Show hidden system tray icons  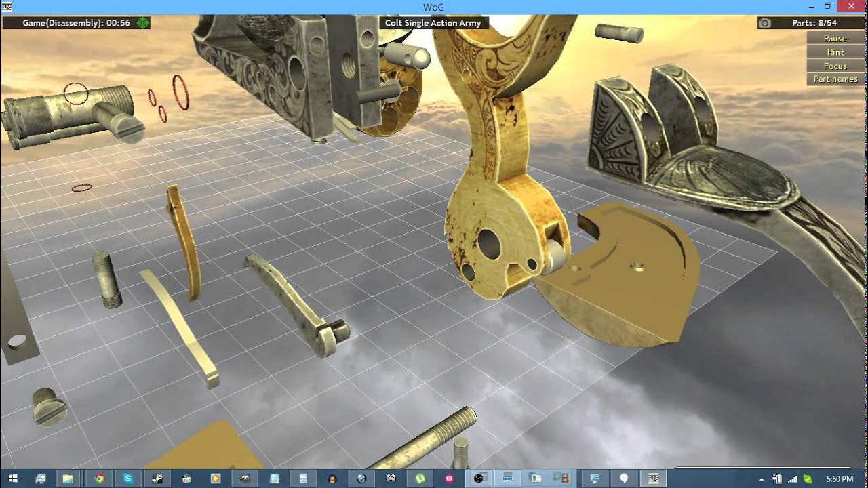point(761,479)
